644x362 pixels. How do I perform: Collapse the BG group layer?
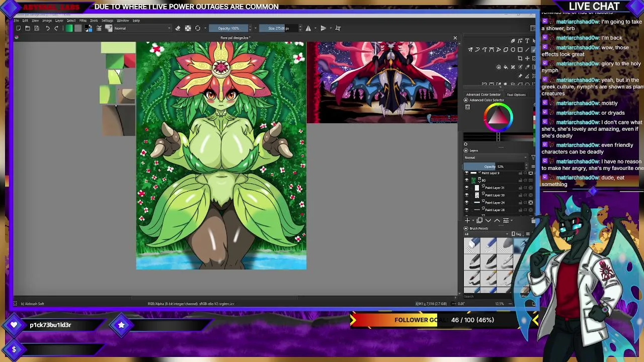click(x=479, y=182)
